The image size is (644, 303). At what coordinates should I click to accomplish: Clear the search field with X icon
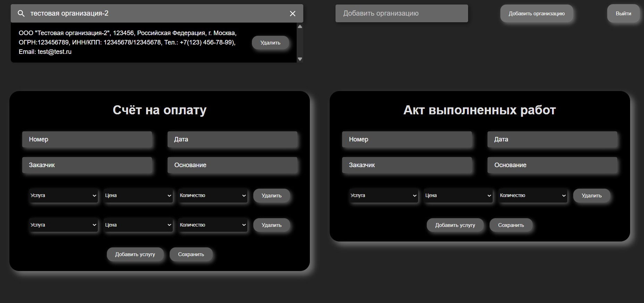293,14
